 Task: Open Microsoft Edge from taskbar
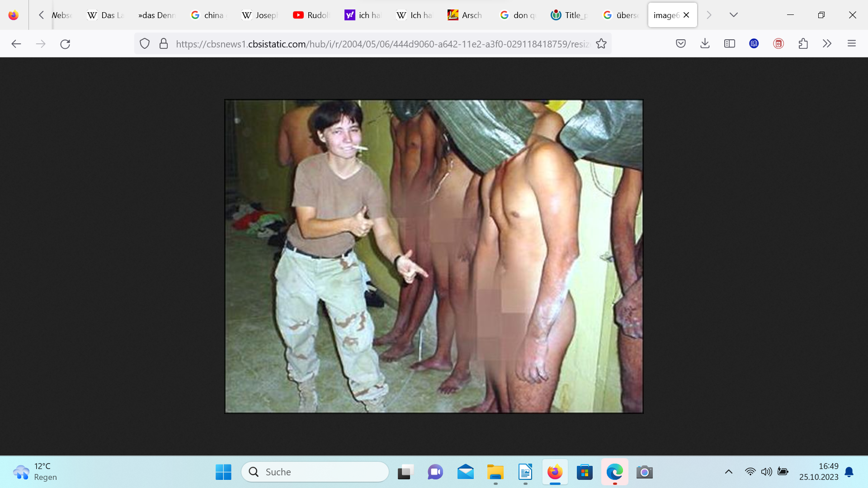click(614, 472)
